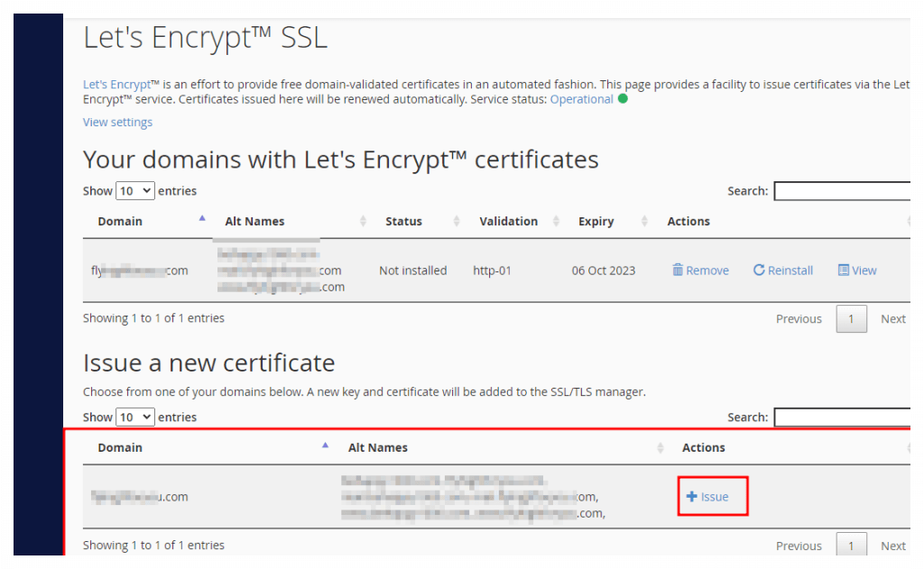The width and height of the screenshot is (924, 569).
Task: Select page 1 in certificates table pagination
Action: (x=851, y=318)
